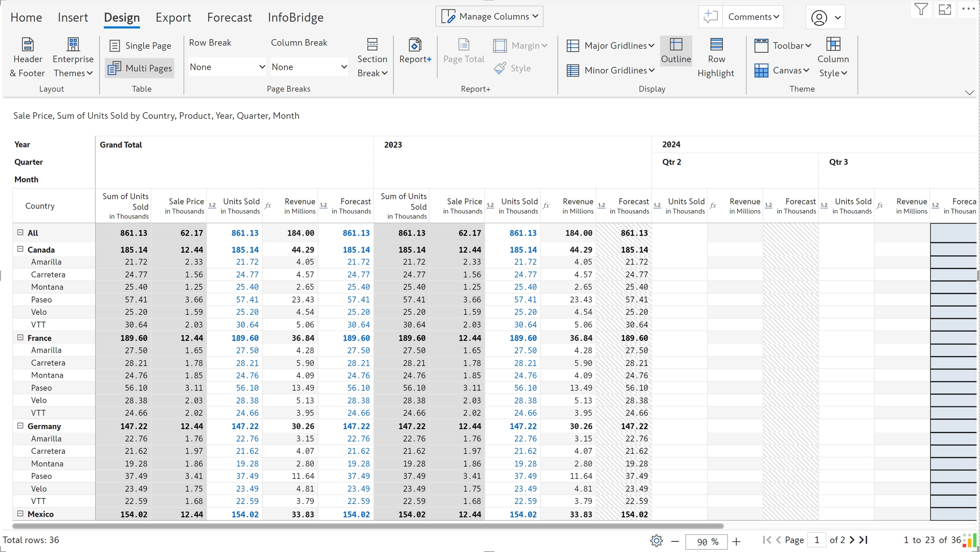Expand the Major Gridlines dropdown

610,46
